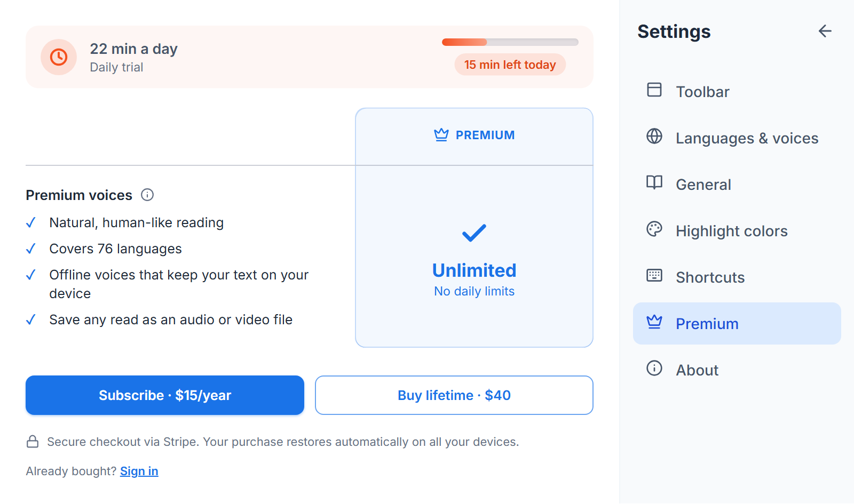Click the 15 min left today badge
Image resolution: width=854 pixels, height=504 pixels.
point(510,65)
